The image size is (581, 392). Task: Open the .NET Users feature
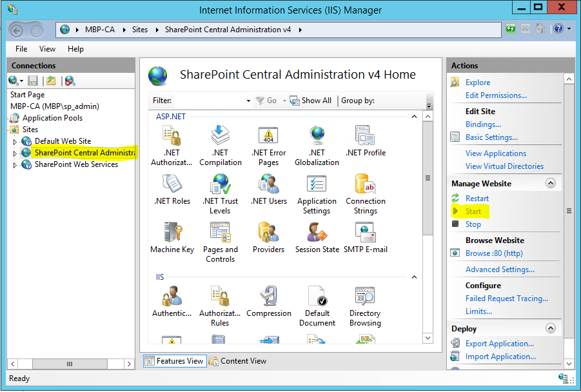click(269, 190)
